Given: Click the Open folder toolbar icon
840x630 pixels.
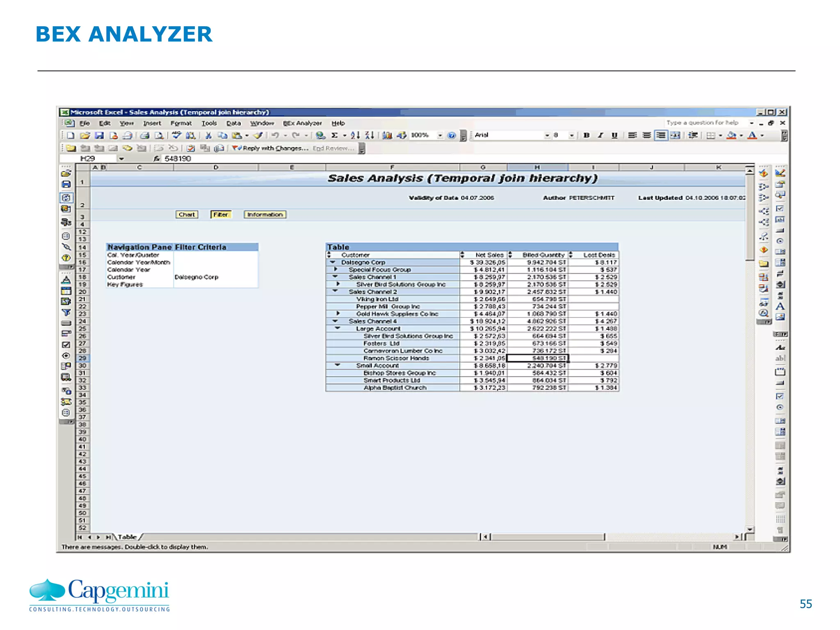Looking at the screenshot, I should coord(85,135).
